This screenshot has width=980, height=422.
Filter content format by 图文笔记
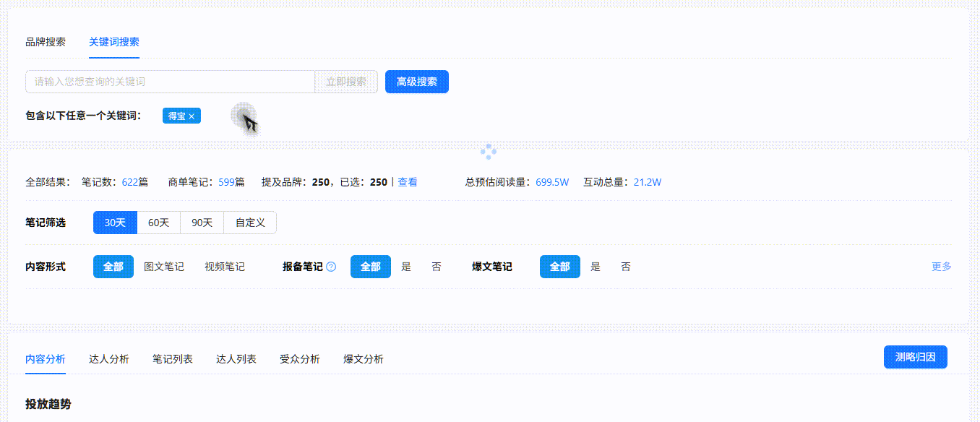click(164, 267)
